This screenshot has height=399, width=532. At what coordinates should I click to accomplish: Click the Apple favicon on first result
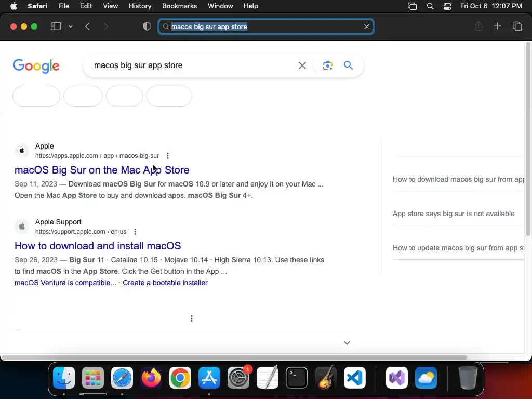pos(22,150)
